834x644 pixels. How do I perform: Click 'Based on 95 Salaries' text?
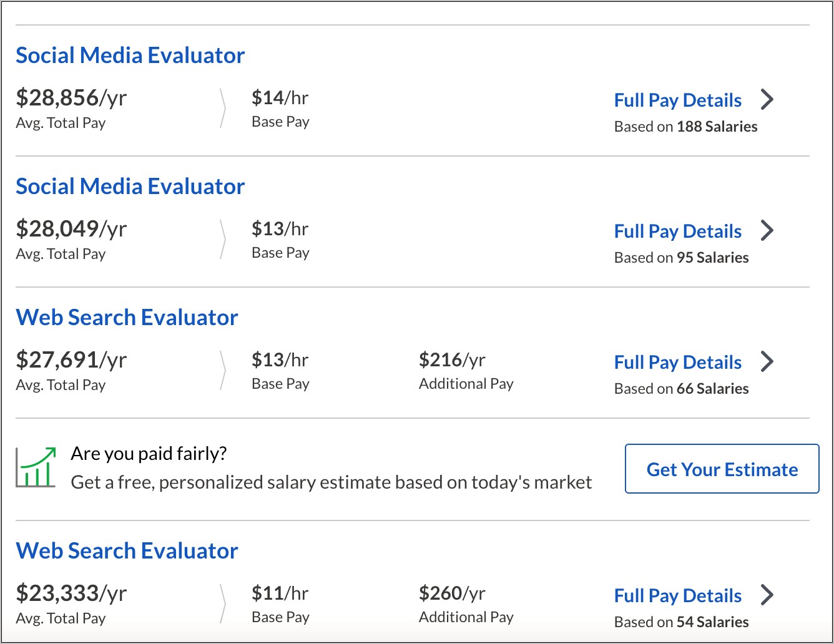pyautogui.click(x=681, y=258)
